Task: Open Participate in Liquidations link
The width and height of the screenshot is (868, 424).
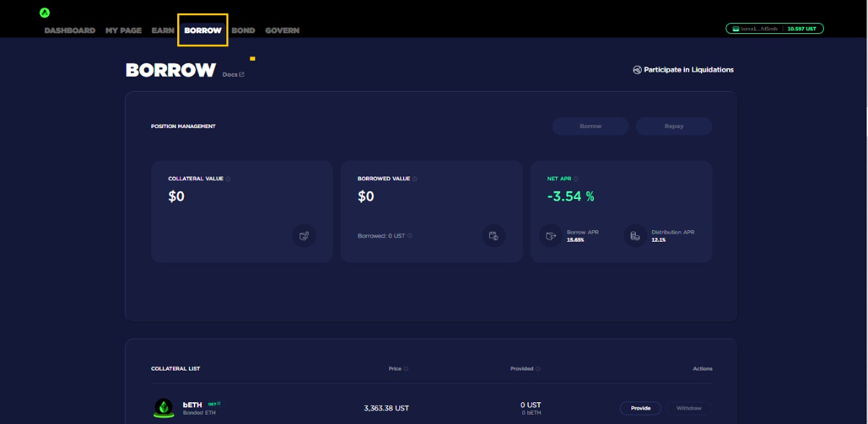Action: pyautogui.click(x=683, y=70)
